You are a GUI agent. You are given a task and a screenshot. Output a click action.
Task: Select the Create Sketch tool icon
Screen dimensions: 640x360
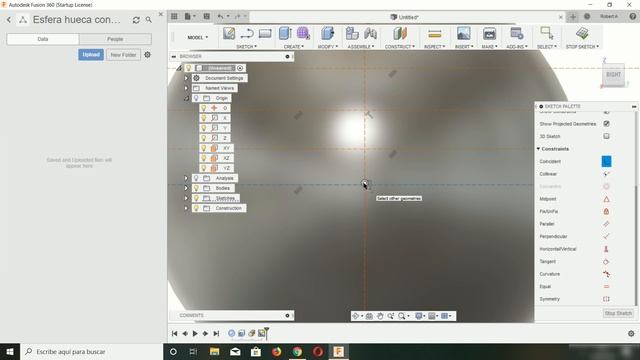click(229, 33)
